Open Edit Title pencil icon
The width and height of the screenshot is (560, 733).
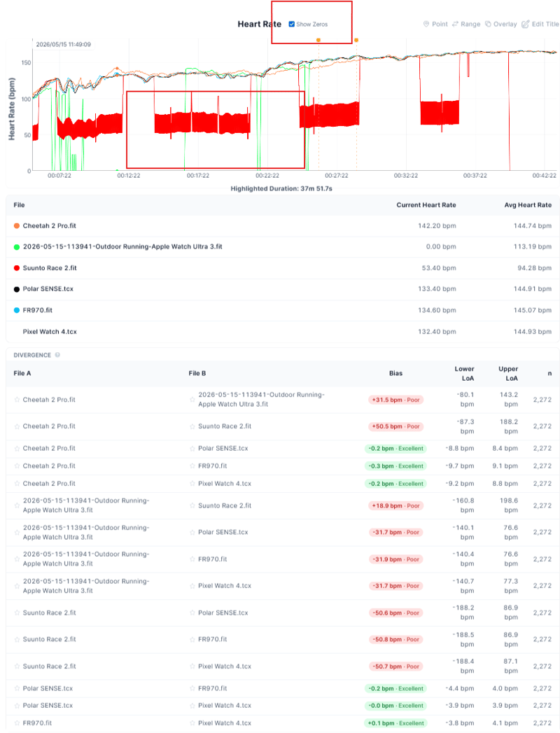coord(526,24)
